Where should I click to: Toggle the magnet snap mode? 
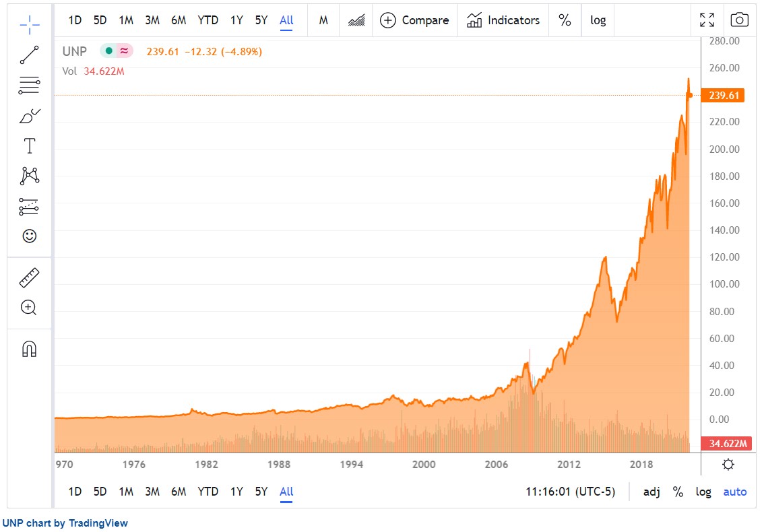(x=29, y=349)
